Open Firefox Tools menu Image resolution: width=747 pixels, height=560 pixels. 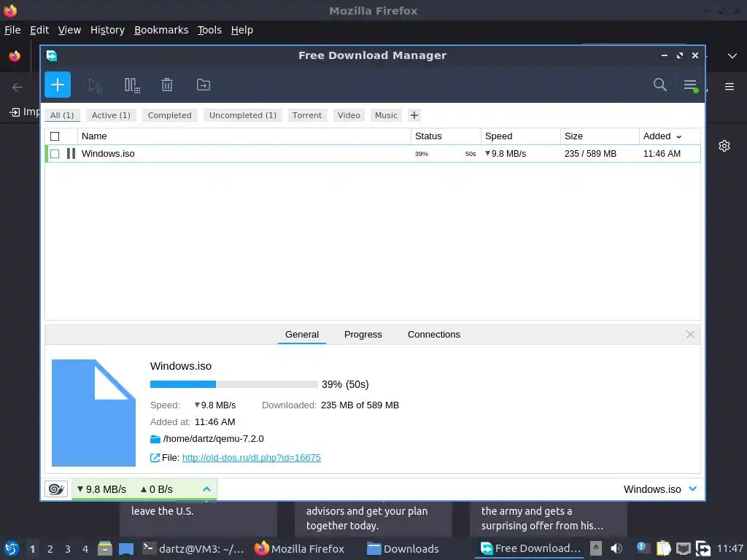[x=209, y=30]
